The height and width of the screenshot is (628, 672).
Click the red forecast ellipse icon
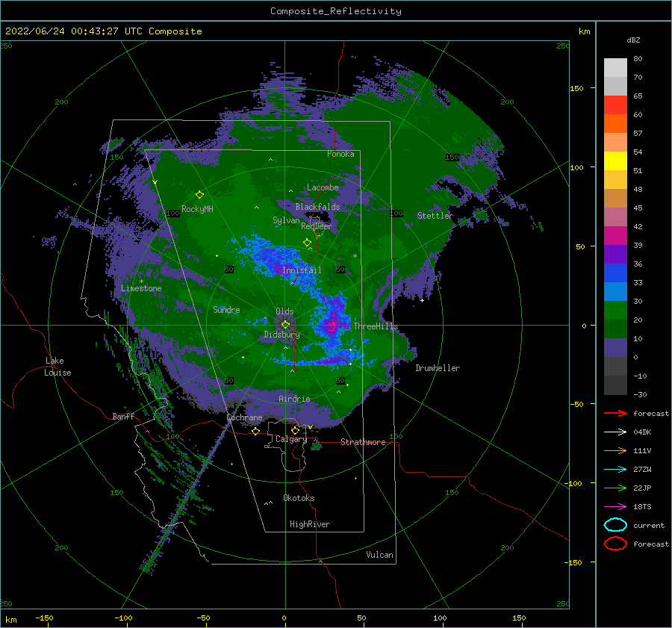[x=615, y=544]
